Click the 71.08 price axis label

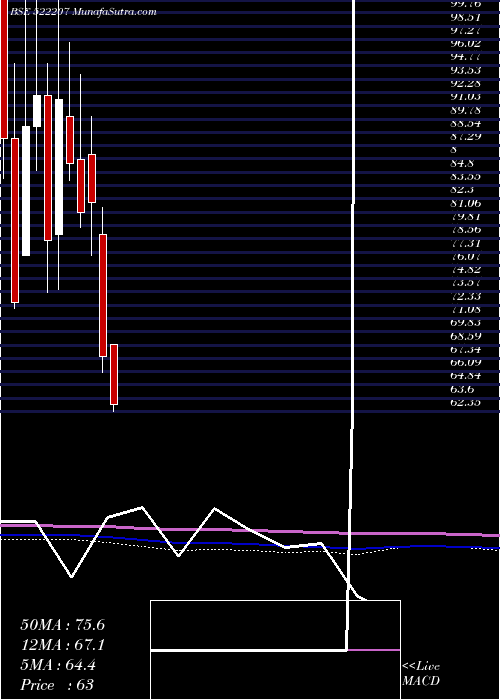[466, 309]
